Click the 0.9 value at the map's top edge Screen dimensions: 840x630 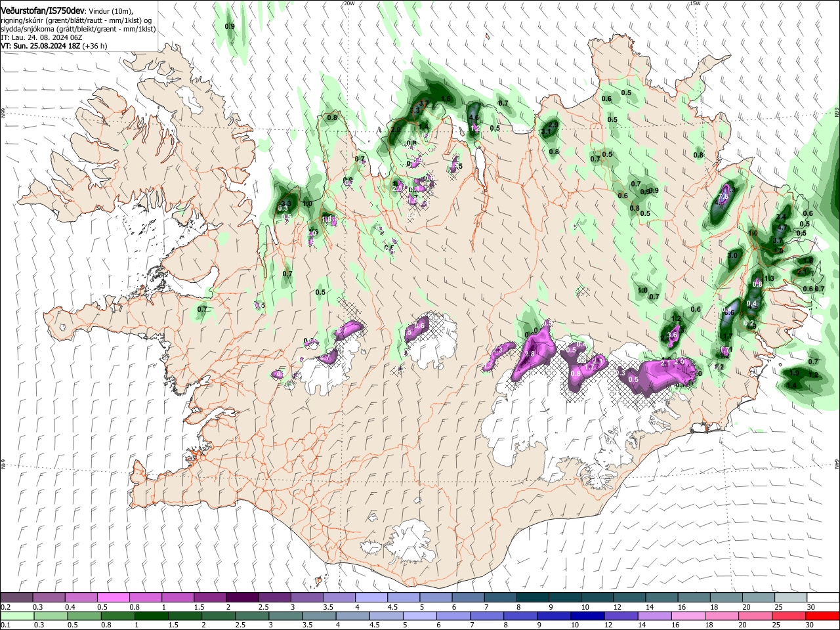230,26
